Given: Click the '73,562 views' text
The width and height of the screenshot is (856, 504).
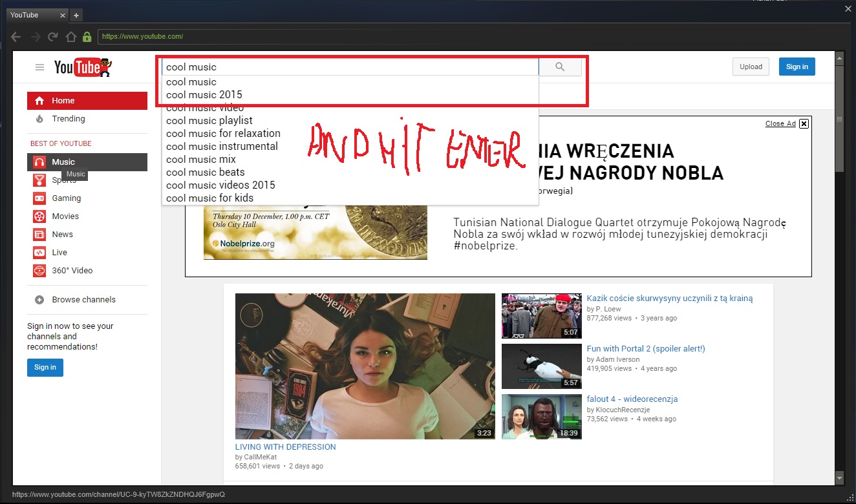Looking at the screenshot, I should pos(607,419).
